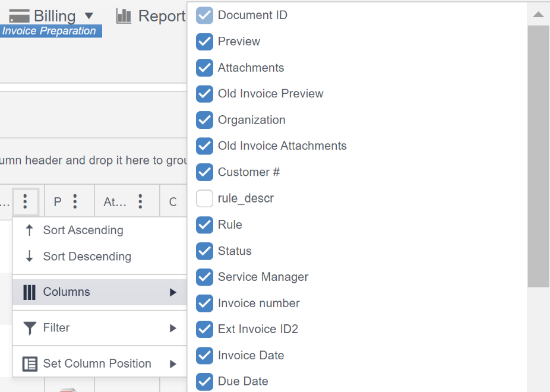The height and width of the screenshot is (392, 550).
Task: Expand the Set Column Position submenu arrow
Action: pos(173,363)
